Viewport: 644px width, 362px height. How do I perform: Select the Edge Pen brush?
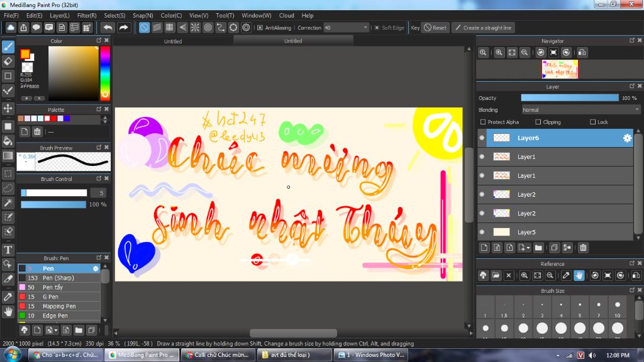pos(59,315)
